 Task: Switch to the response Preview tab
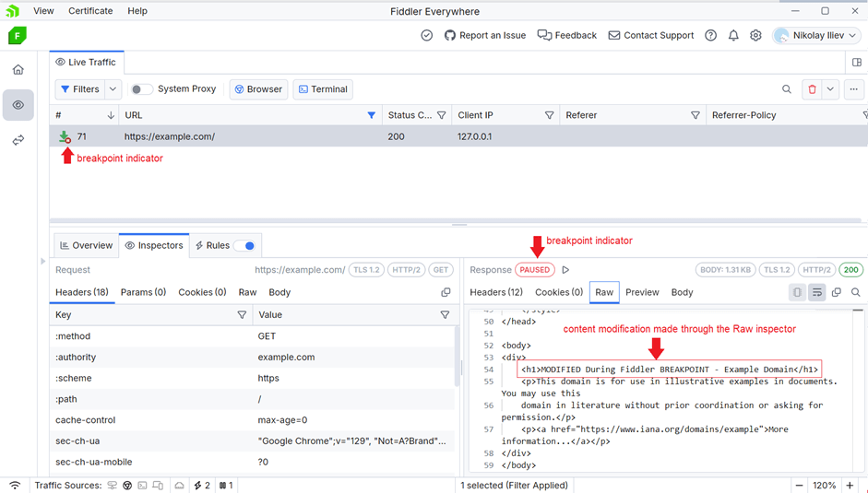[x=642, y=292]
